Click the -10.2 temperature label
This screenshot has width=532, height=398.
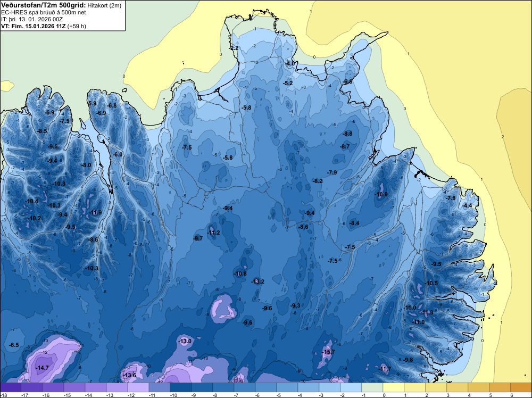pos(35,218)
